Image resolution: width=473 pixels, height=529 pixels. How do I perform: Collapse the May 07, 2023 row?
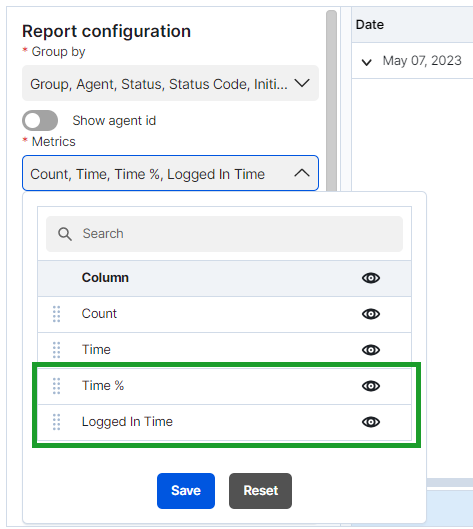(367, 62)
